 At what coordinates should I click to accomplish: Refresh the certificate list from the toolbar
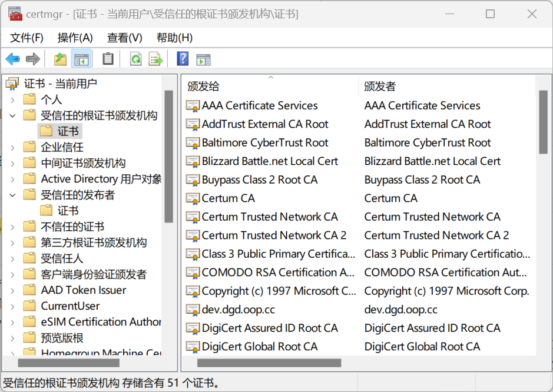(135, 59)
